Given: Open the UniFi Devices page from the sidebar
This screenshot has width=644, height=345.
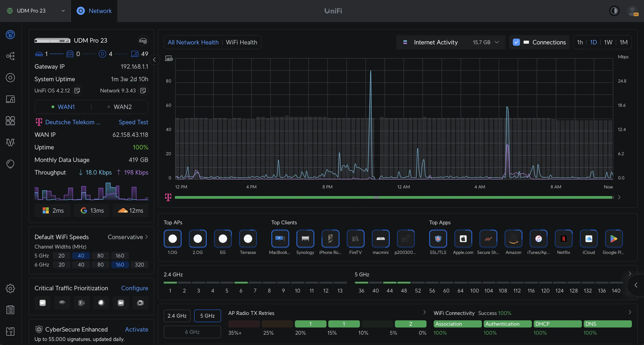Looking at the screenshot, I should [x=10, y=78].
